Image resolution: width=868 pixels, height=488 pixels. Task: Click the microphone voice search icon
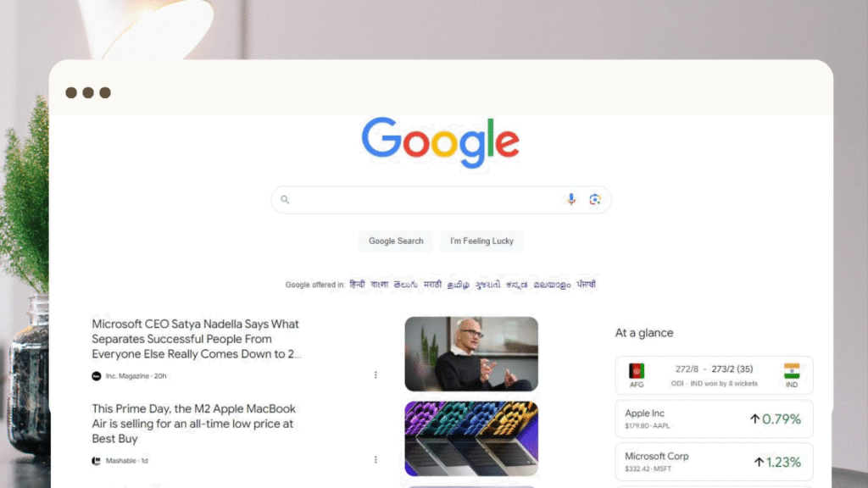571,199
